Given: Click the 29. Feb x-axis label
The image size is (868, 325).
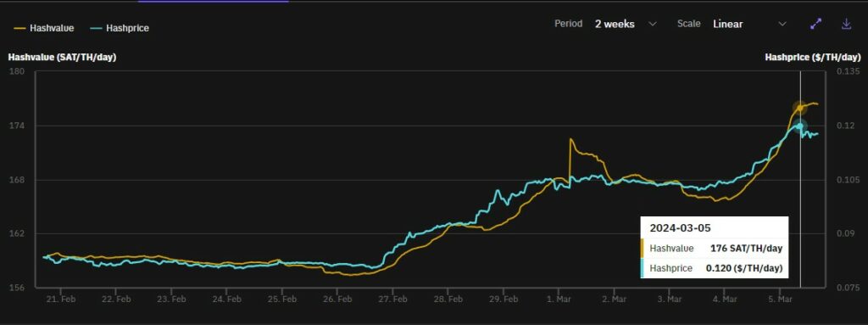Looking at the screenshot, I should (x=504, y=299).
